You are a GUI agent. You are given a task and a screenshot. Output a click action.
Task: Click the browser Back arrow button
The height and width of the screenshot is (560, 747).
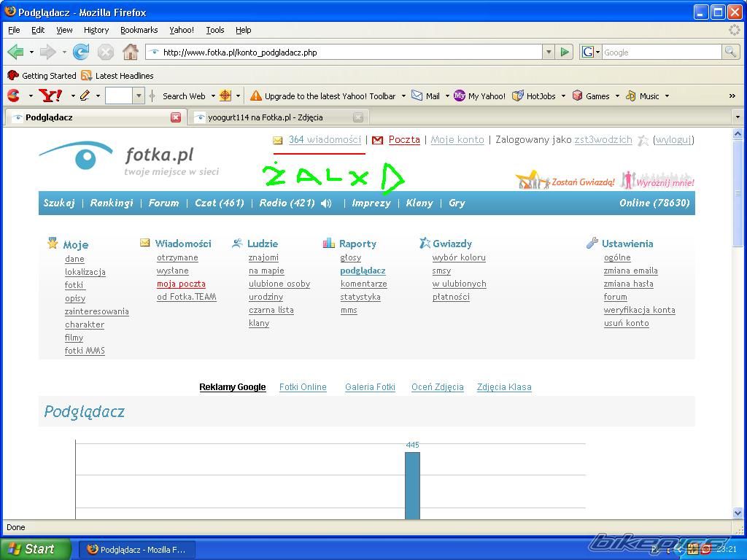pos(15,52)
